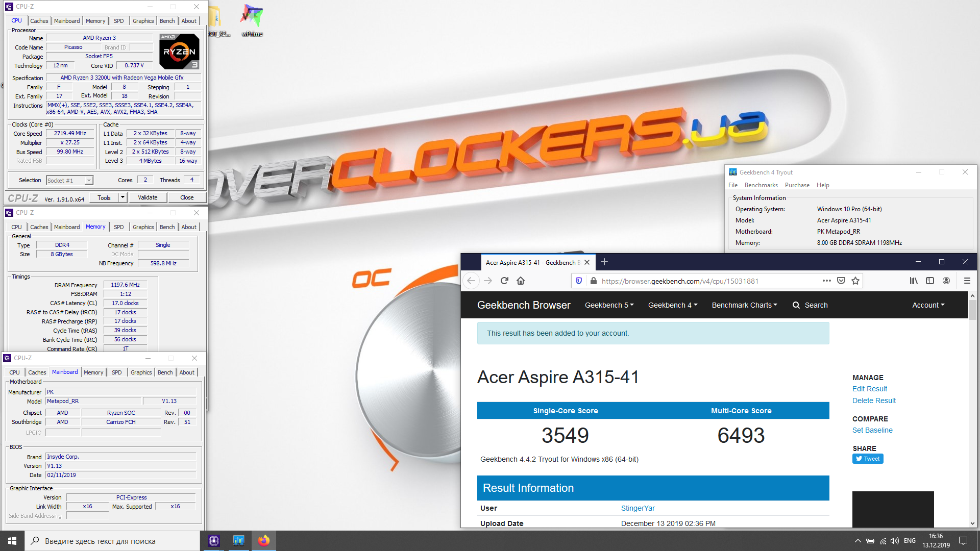Toggle Firefox sidebar icon
This screenshot has height=551, width=980.
[930, 281]
